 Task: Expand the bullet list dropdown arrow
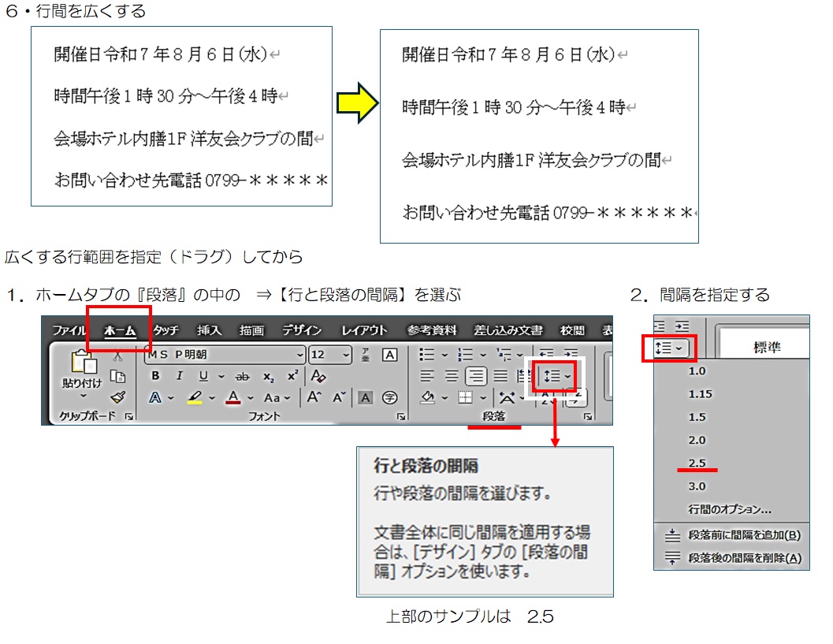(444, 356)
